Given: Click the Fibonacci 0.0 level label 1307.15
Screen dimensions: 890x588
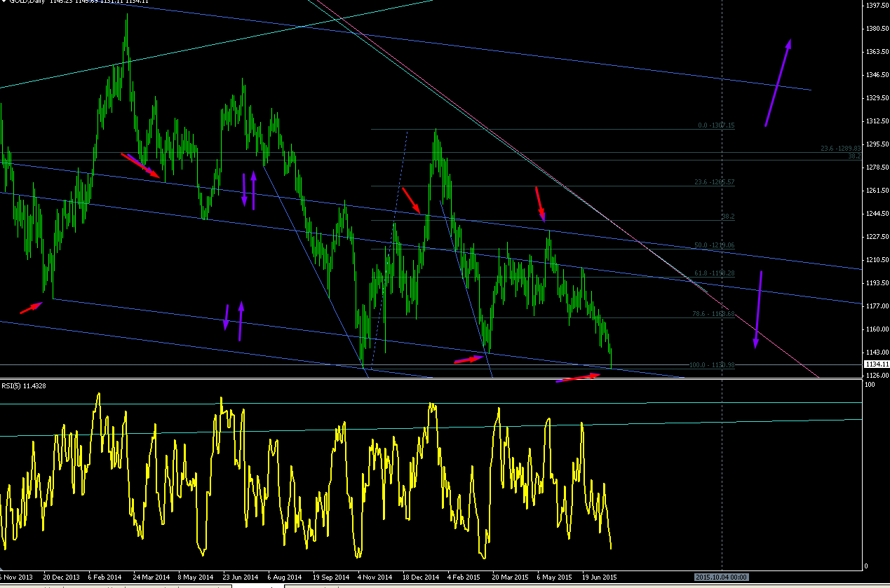Looking at the screenshot, I should point(716,126).
